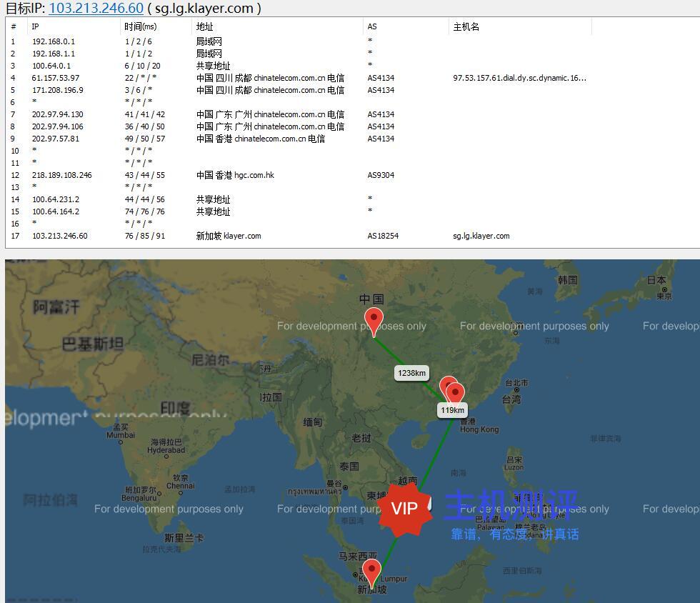700x603 pixels.
Task: Click the 119km distance label on map
Action: click(x=452, y=410)
